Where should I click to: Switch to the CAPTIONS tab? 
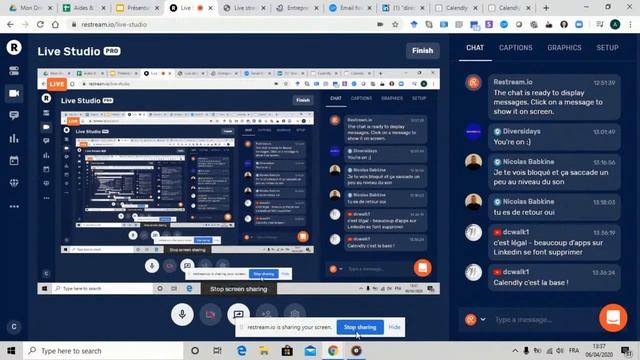tap(516, 48)
